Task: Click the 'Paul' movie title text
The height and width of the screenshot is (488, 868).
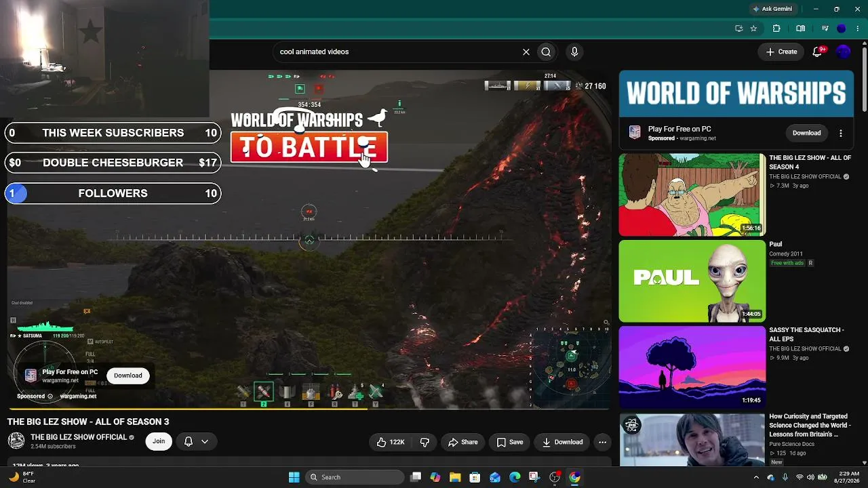Action: pyautogui.click(x=776, y=244)
